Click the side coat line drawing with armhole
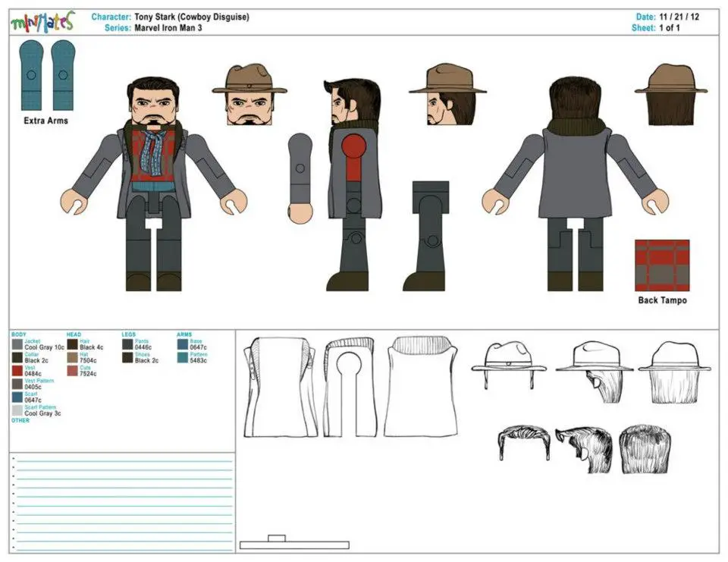 pyautogui.click(x=350, y=388)
